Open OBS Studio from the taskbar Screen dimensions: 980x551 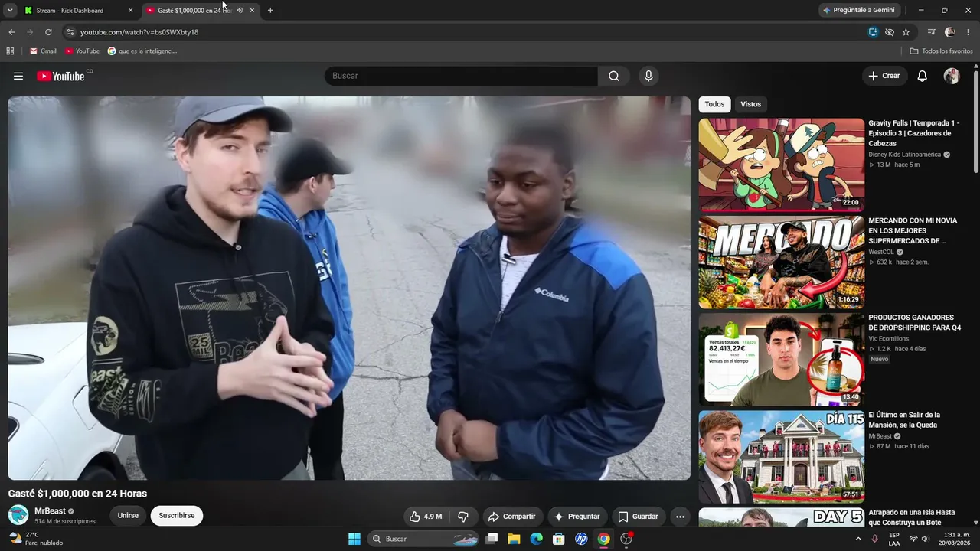(x=626, y=539)
